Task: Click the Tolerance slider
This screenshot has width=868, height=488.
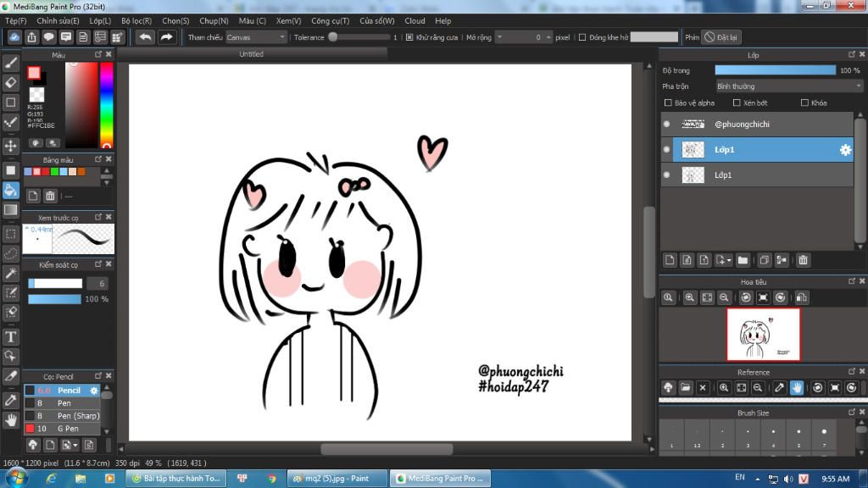Action: 359,37
